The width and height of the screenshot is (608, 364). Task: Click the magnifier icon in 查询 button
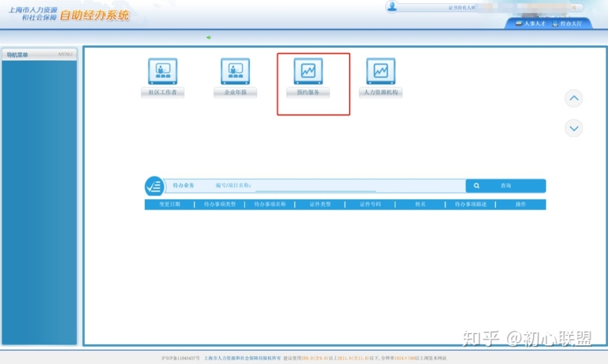477,186
